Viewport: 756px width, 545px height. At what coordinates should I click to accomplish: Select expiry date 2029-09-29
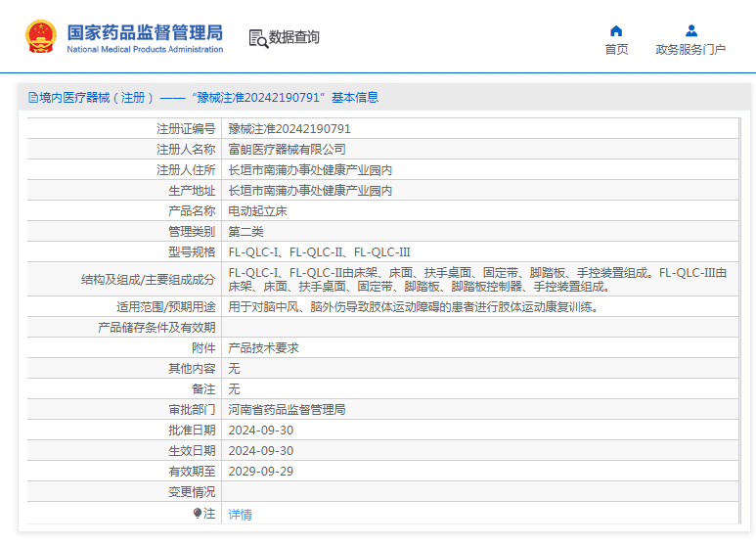(261, 472)
